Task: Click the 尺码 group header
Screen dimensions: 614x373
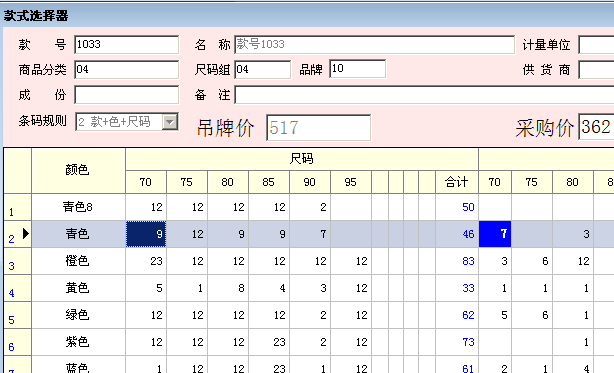Action: (x=302, y=159)
